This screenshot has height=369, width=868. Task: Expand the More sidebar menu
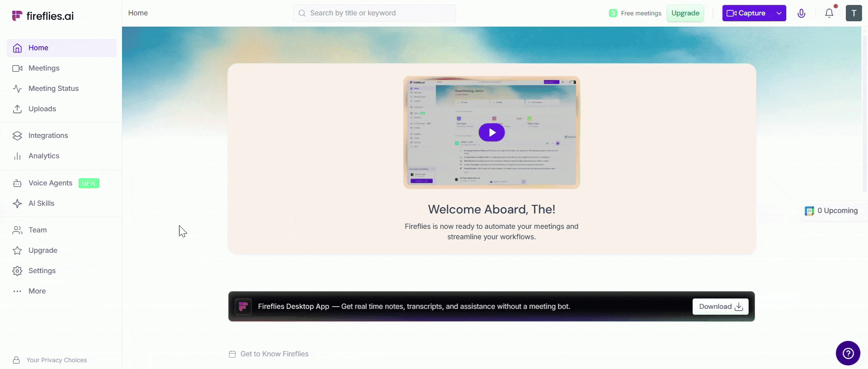coord(61,291)
